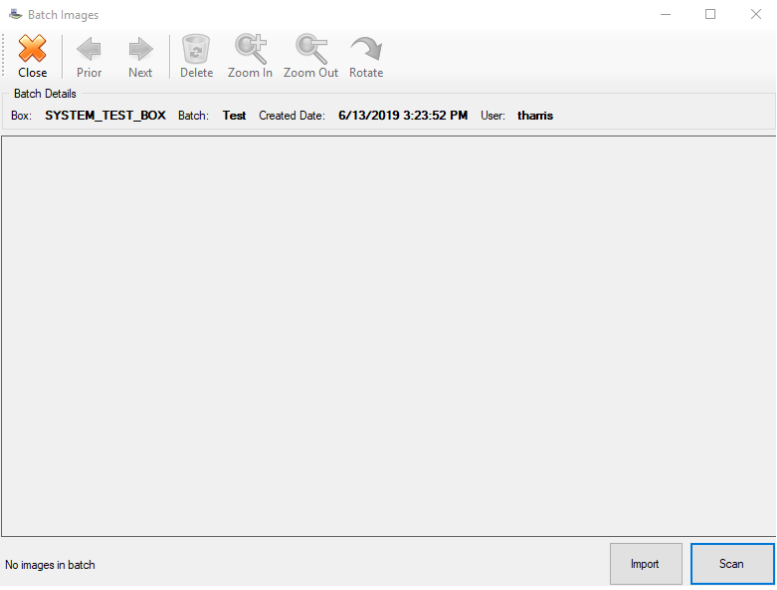Viewport: 777px width, 590px height.
Task: Start scanning with the Scan button
Action: click(732, 564)
